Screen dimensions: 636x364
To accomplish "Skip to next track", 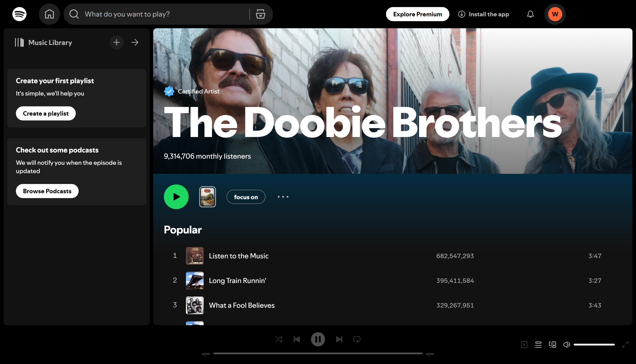I will pos(339,339).
